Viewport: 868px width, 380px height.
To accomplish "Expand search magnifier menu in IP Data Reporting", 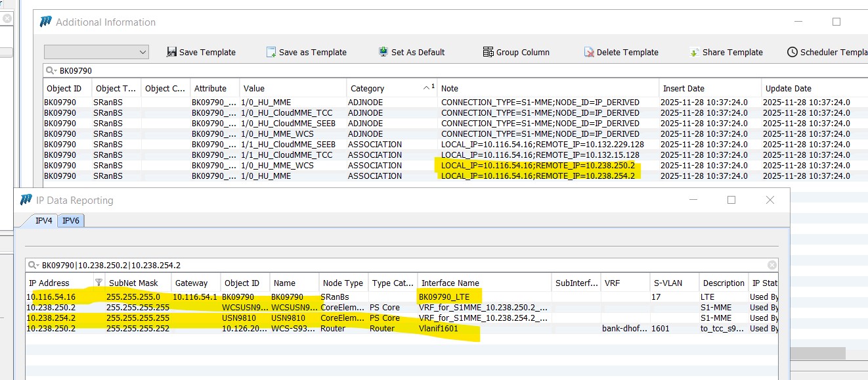I will click(x=33, y=266).
